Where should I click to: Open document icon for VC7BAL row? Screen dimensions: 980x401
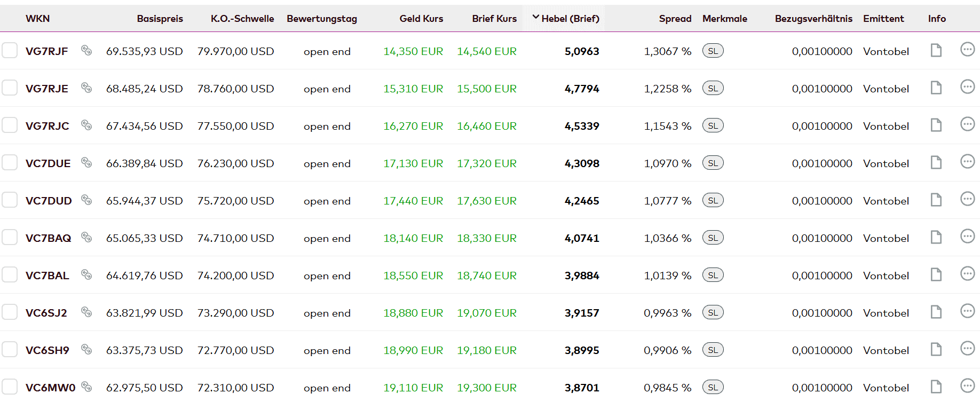pos(936,274)
